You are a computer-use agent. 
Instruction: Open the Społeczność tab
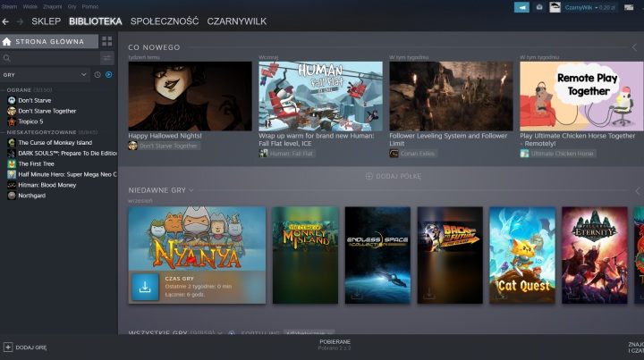[165, 21]
